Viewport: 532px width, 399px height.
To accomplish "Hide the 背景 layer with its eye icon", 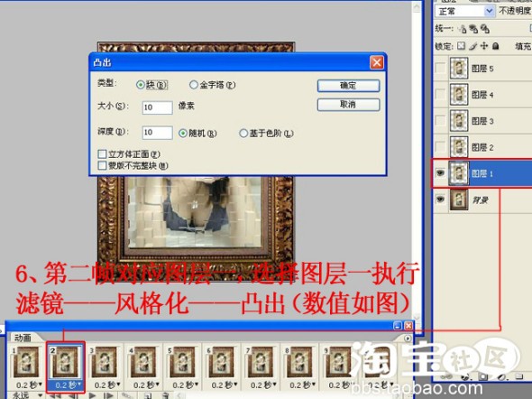I will coord(440,199).
